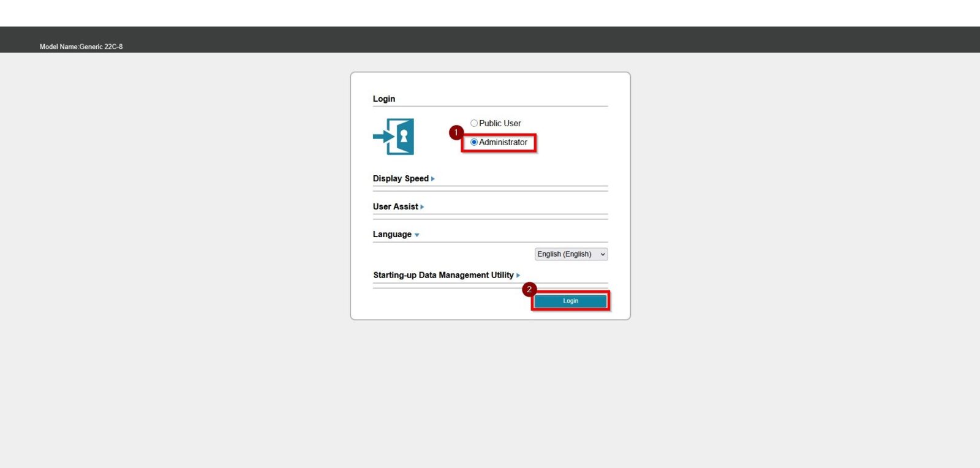The width and height of the screenshot is (980, 468).
Task: Click the User Assist arrow icon
Action: pyautogui.click(x=423, y=207)
